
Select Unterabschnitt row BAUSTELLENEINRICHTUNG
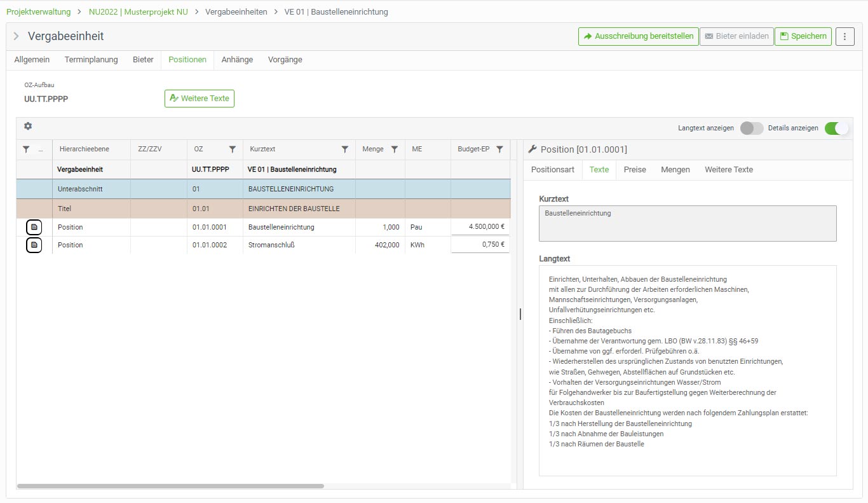coord(263,189)
